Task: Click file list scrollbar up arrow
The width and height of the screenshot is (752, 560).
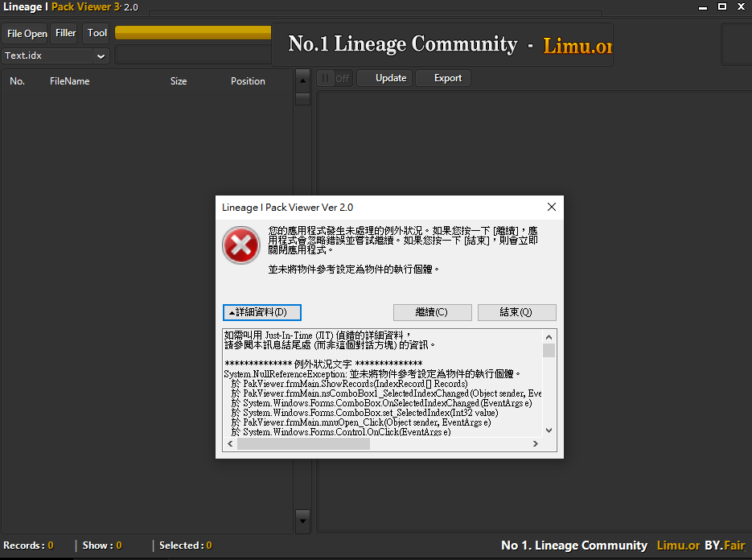Action: pos(302,80)
